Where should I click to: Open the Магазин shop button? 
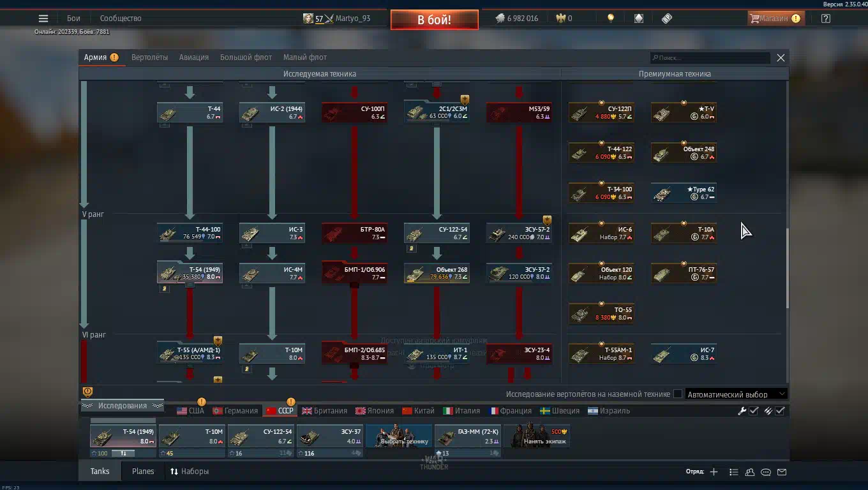click(x=775, y=19)
